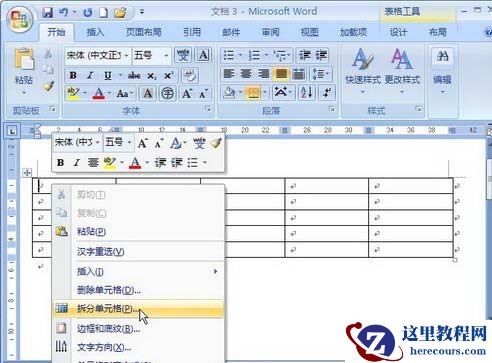Open the 引用 ribbon tab
Viewport: 492px width, 363px height.
click(x=192, y=32)
